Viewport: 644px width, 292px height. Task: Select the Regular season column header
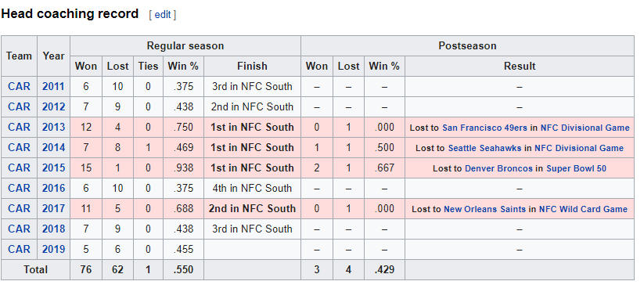pos(185,45)
